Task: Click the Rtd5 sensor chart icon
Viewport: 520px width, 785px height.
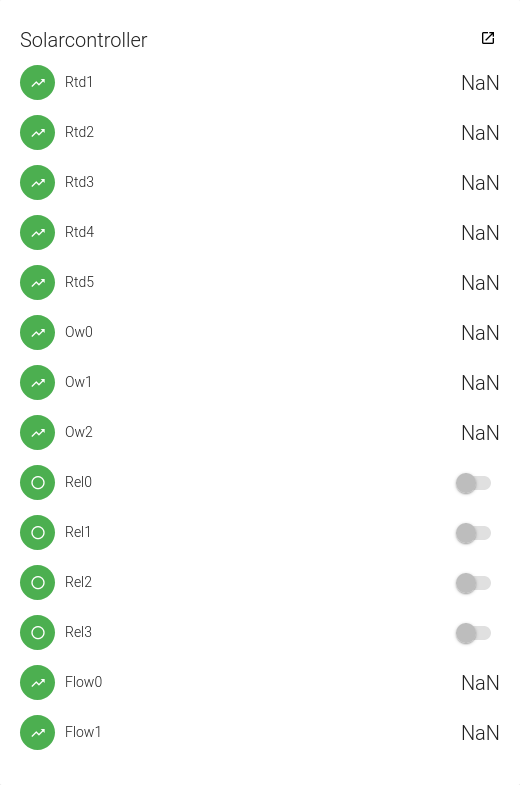Action: pos(38,283)
